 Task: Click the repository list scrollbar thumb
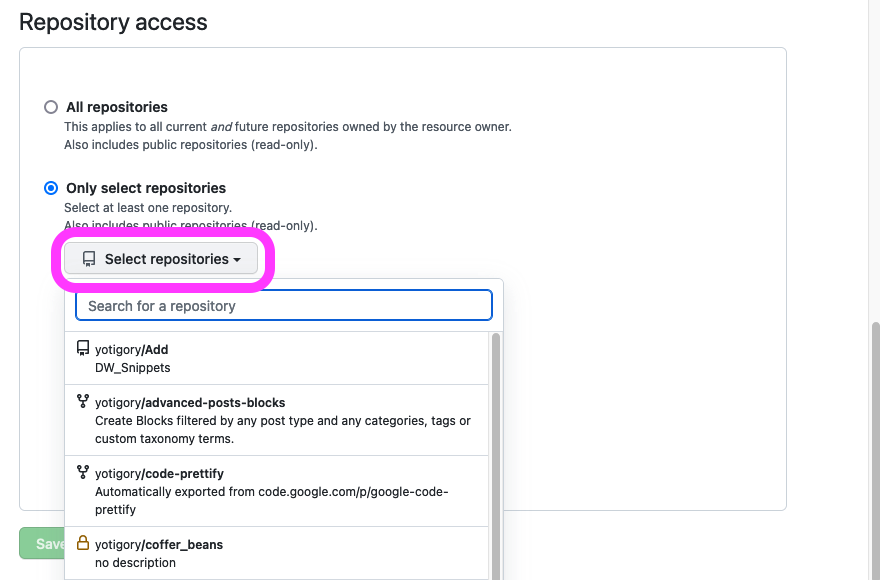(x=496, y=456)
